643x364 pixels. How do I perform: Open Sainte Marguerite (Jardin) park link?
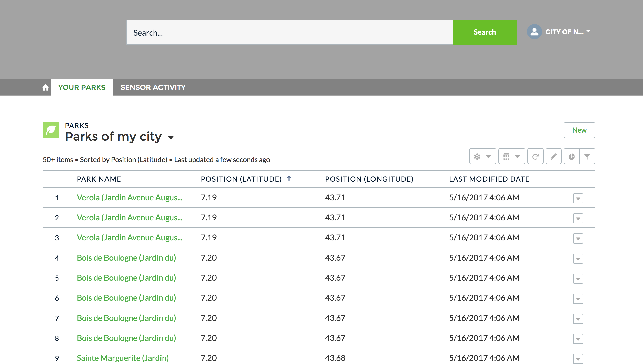(123, 358)
